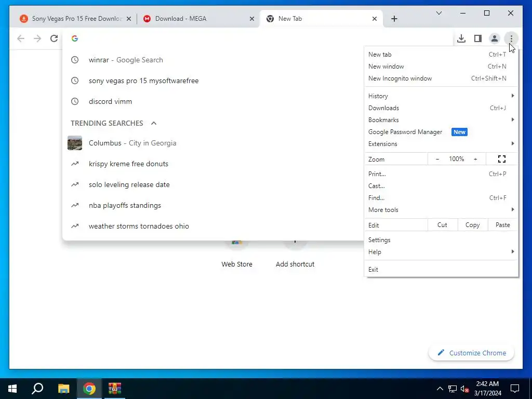The height and width of the screenshot is (399, 532).
Task: Select Cast... from Chrome menu
Action: pos(441,186)
